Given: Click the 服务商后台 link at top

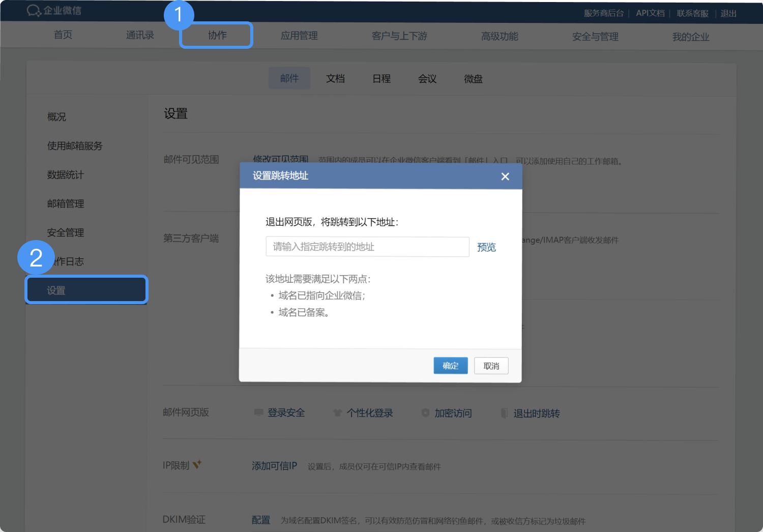Looking at the screenshot, I should pos(604,13).
